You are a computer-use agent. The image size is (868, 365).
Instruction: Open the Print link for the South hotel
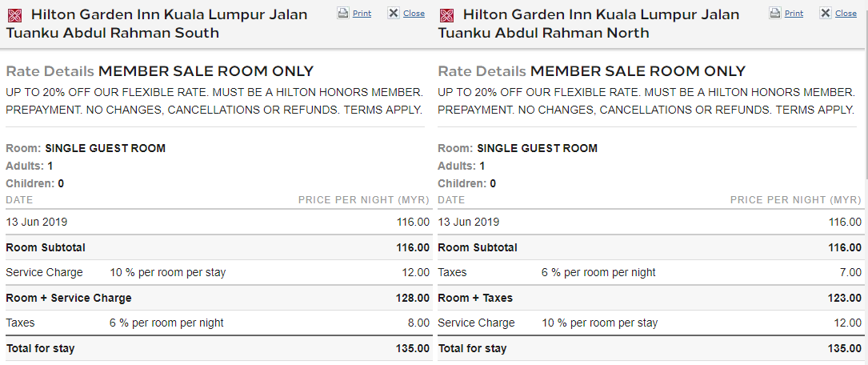click(362, 14)
